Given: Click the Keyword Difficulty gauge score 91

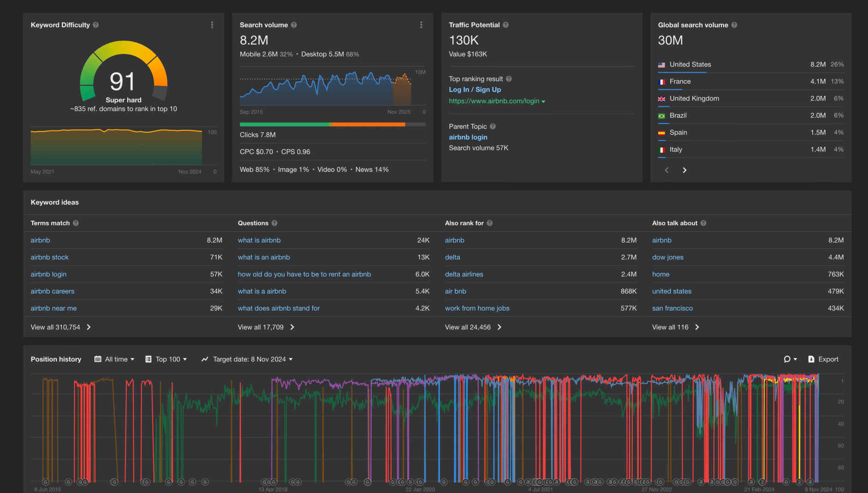Looking at the screenshot, I should pos(123,82).
